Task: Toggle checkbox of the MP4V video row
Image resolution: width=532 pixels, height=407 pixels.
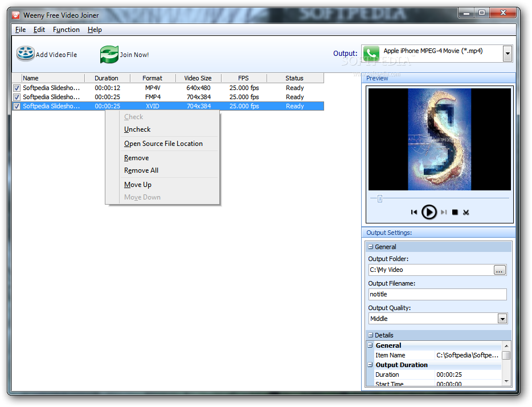Action: pyautogui.click(x=17, y=88)
